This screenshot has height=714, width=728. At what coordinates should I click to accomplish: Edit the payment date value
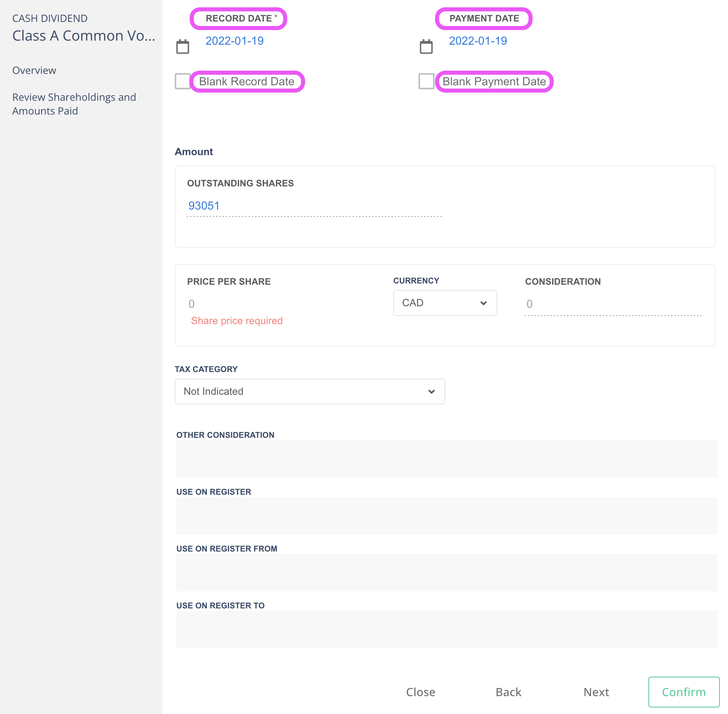pyautogui.click(x=478, y=41)
